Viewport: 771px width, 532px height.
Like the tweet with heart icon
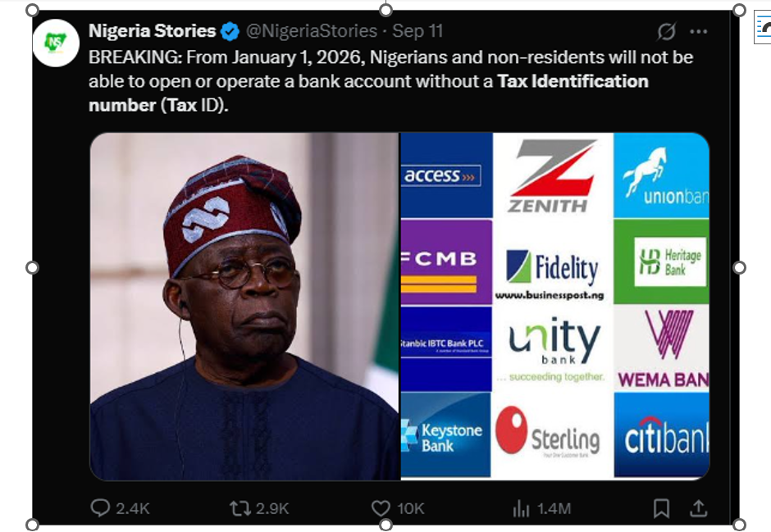click(x=381, y=508)
